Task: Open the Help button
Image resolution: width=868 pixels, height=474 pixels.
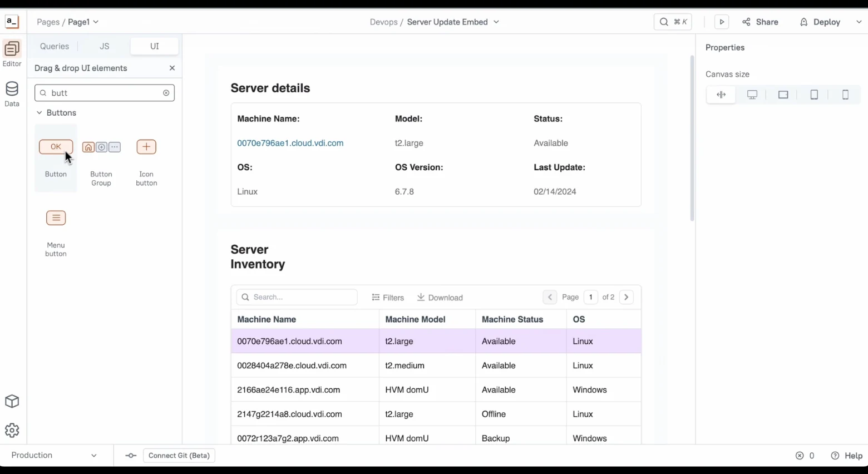Action: pos(847,456)
